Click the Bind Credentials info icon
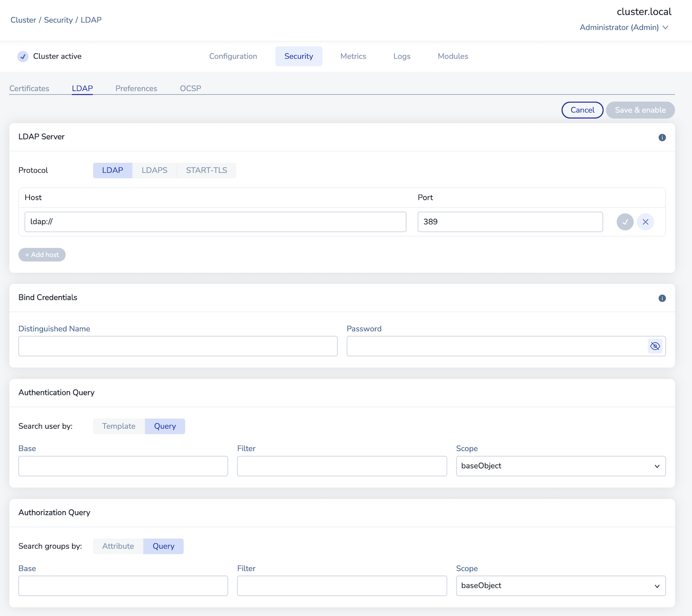 coord(662,298)
